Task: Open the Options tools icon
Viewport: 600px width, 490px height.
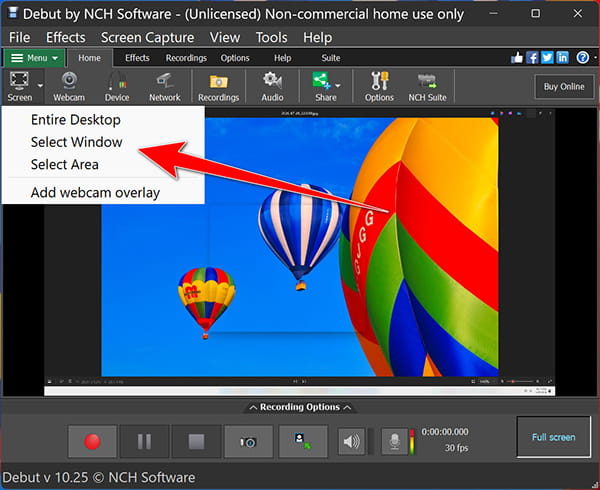Action: (x=379, y=86)
